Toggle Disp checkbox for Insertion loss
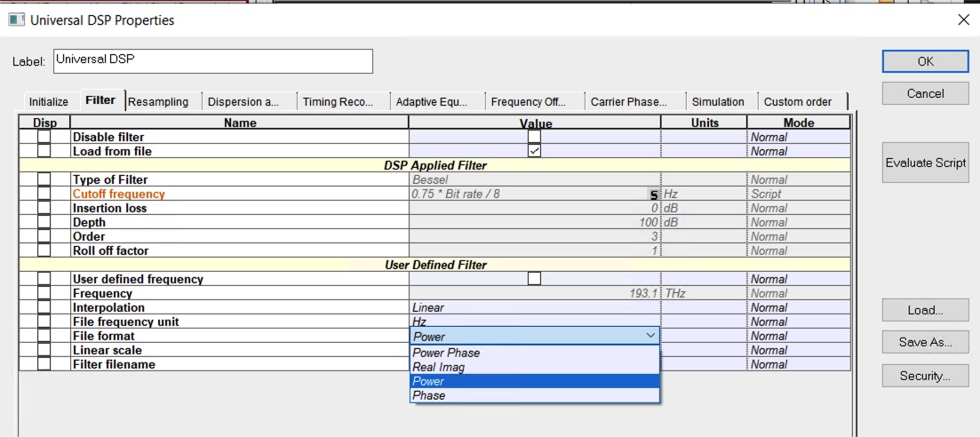The width and height of the screenshot is (980, 437). point(44,208)
